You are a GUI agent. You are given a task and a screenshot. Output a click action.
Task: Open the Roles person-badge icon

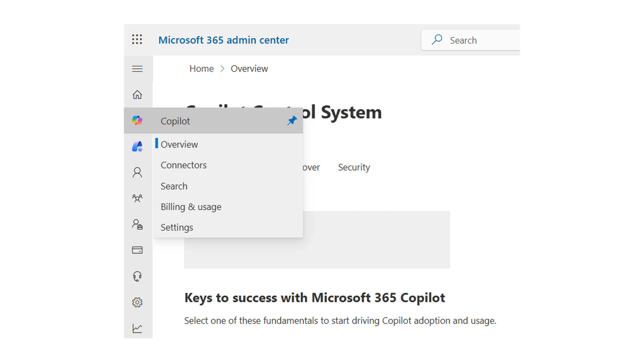(137, 224)
